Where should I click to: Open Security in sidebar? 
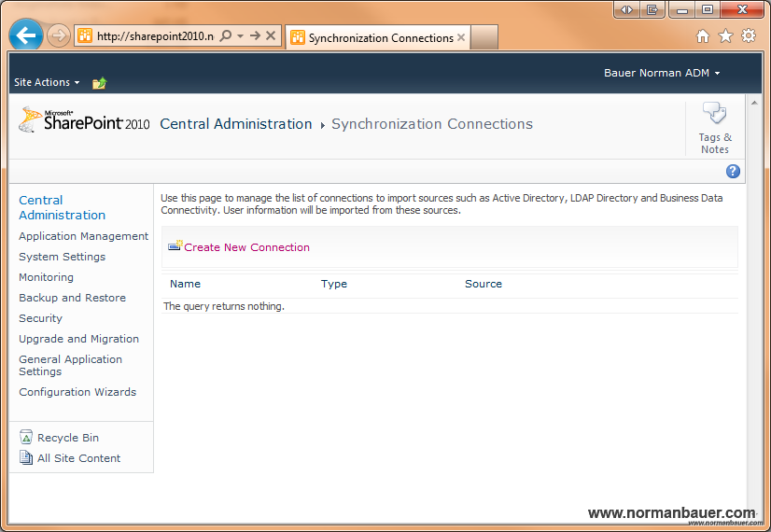[x=40, y=318]
